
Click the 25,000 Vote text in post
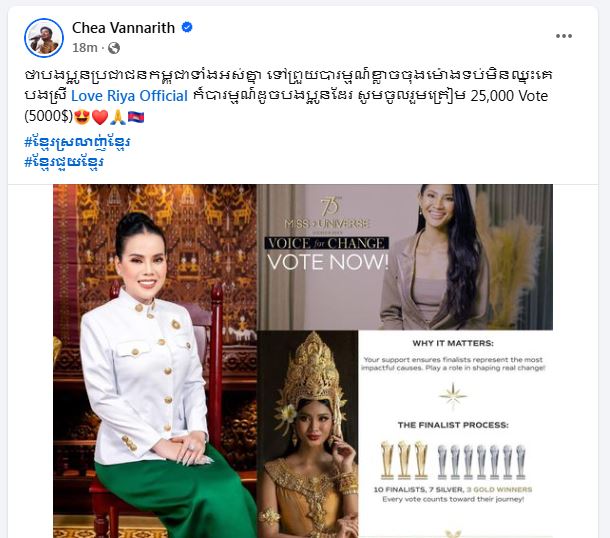point(509,96)
